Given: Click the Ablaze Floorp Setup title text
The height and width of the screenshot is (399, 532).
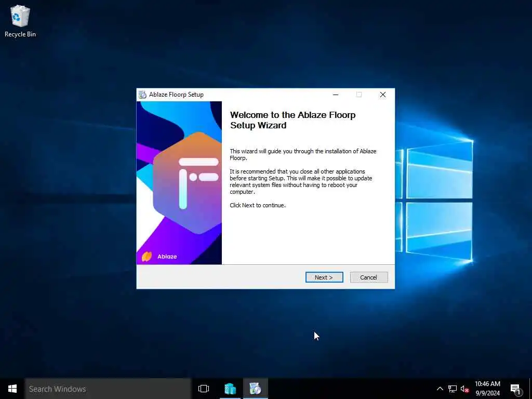Looking at the screenshot, I should [176, 95].
